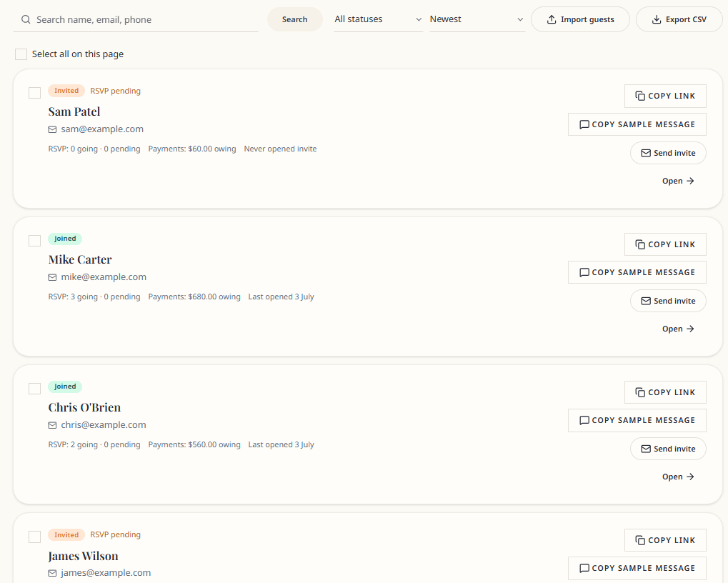This screenshot has height=583, width=728.
Task: Click the envelope icon beside mike@example.com
Action: 52,278
